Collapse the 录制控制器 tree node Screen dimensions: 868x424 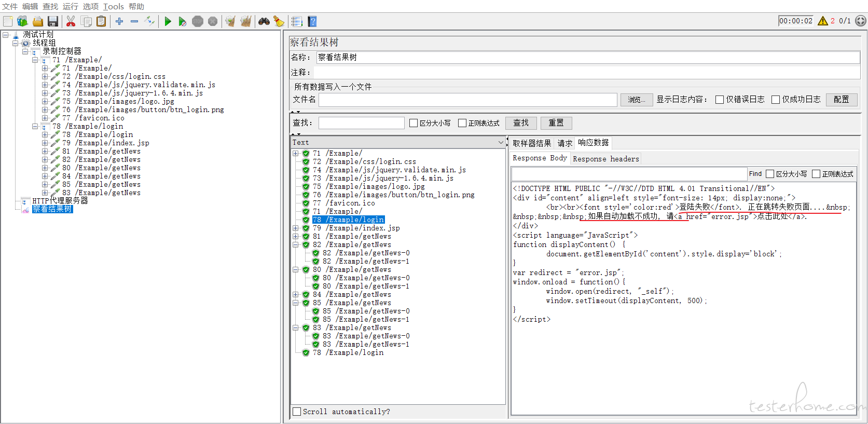(x=25, y=51)
